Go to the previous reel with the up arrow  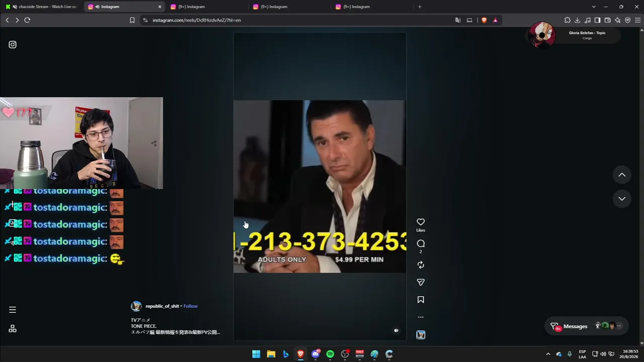pyautogui.click(x=622, y=175)
